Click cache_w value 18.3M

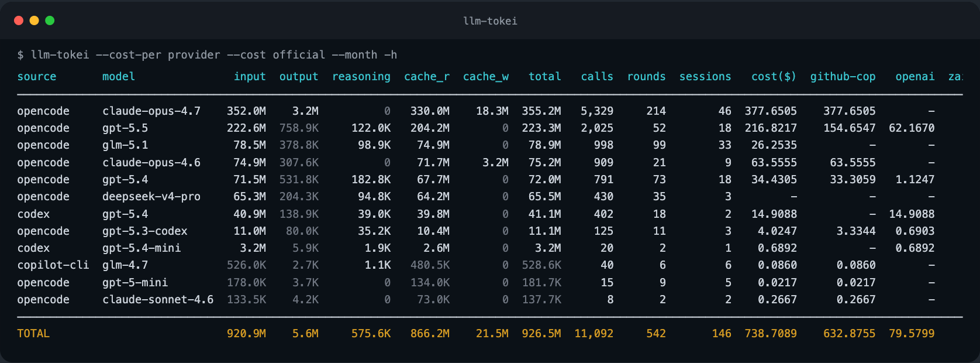tap(492, 111)
